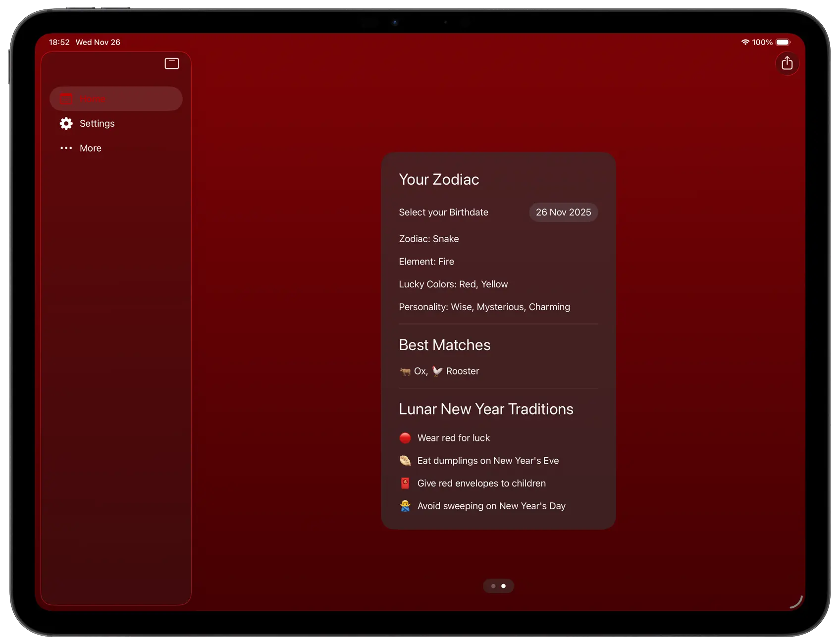Click the no-gesture emoji beside Avoid sweeping

(x=405, y=506)
